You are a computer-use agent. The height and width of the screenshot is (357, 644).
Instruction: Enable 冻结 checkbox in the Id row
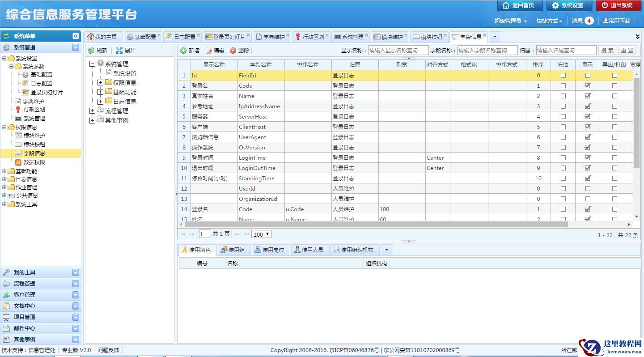point(563,76)
